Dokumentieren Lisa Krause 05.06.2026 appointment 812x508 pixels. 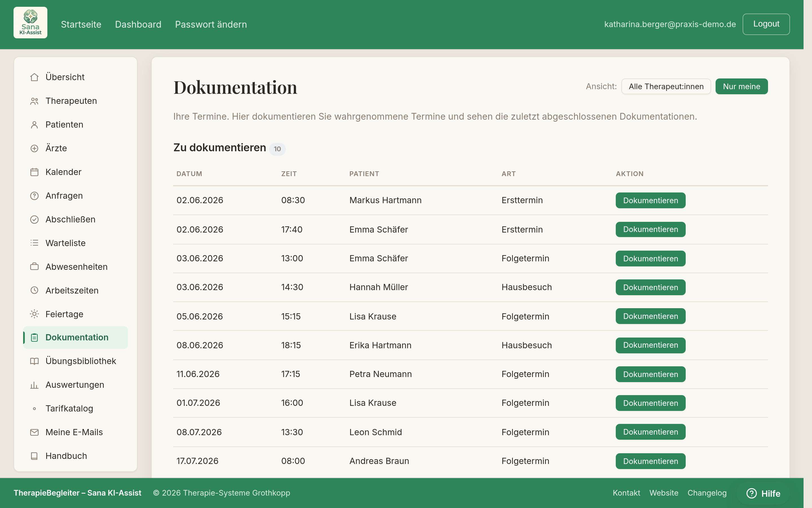650,316
